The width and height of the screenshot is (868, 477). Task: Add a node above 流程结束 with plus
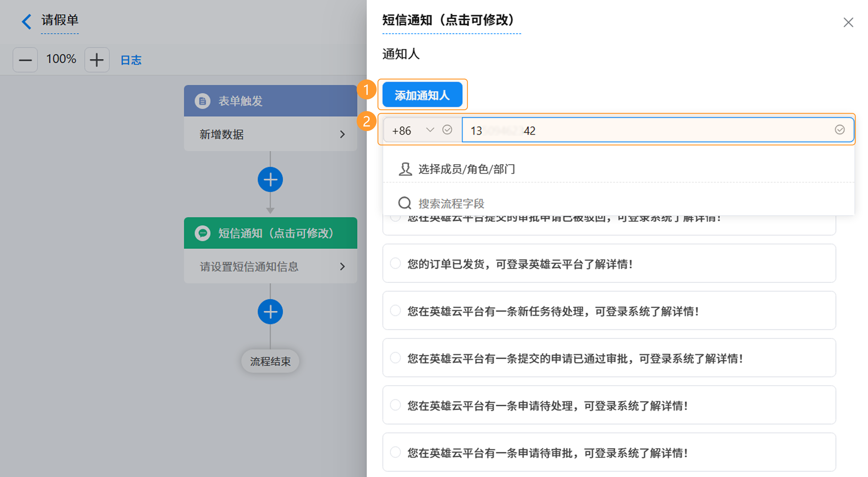pyautogui.click(x=270, y=312)
